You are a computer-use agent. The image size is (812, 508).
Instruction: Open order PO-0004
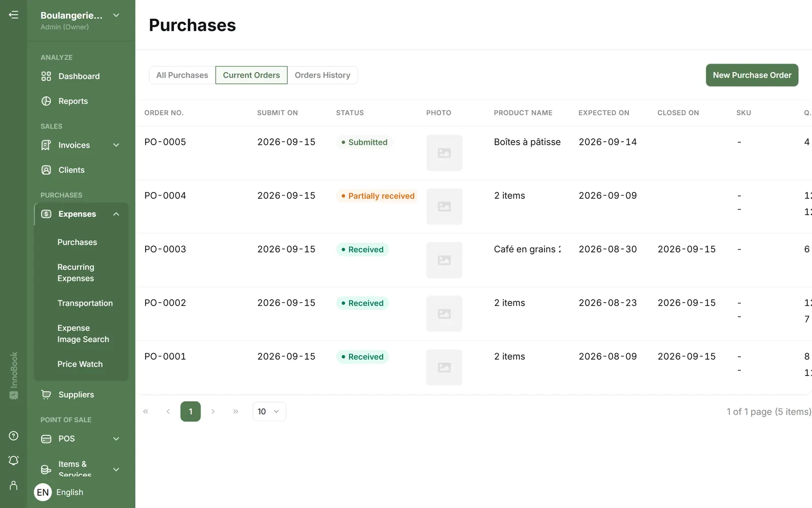tap(165, 196)
